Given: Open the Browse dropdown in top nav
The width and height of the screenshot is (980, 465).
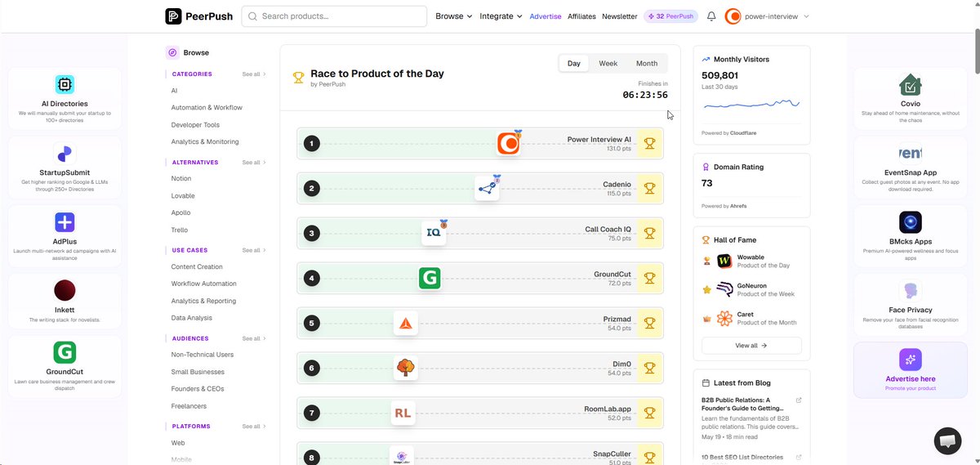Looking at the screenshot, I should (453, 16).
